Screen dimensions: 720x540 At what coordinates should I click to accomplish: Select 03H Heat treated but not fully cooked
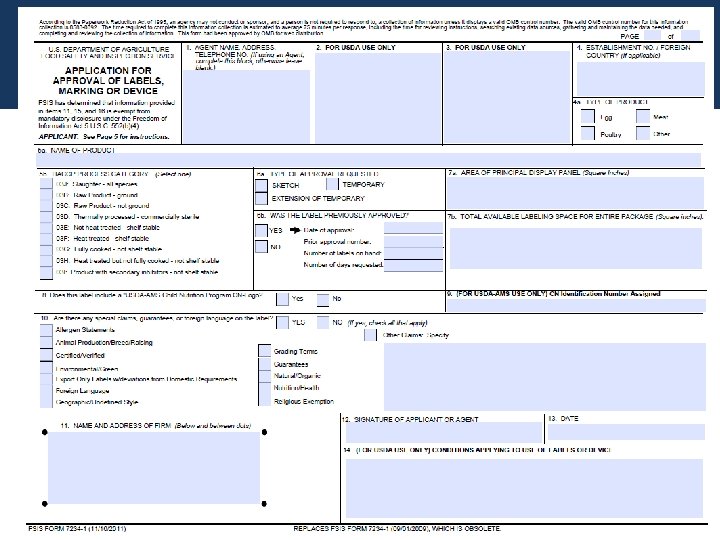point(46,261)
